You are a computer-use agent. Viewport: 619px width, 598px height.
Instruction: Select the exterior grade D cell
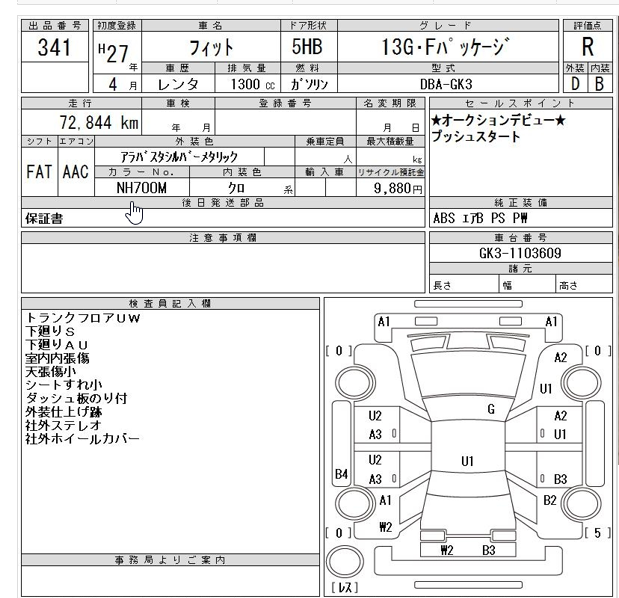coord(575,84)
